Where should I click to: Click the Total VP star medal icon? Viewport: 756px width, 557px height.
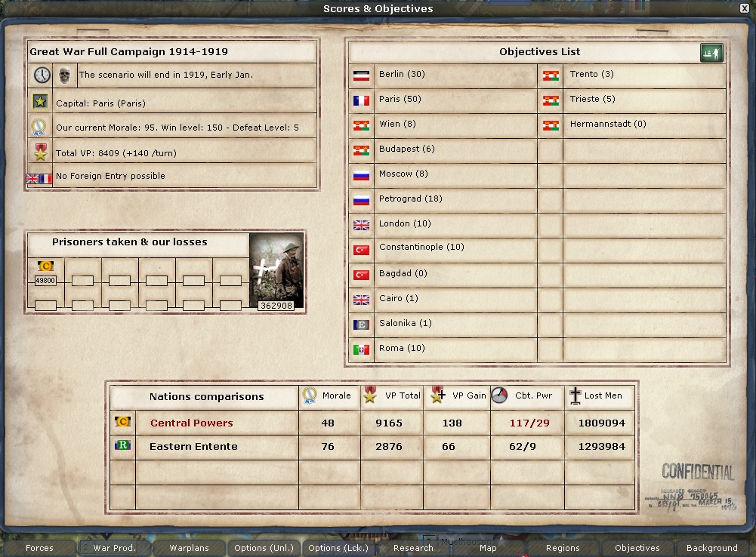click(x=41, y=153)
